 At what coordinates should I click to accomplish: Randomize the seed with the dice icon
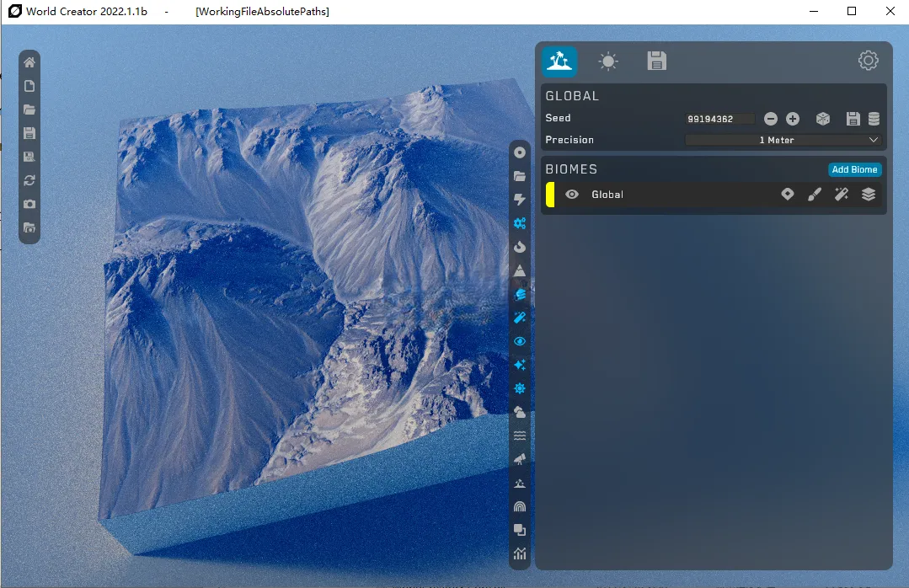(822, 119)
